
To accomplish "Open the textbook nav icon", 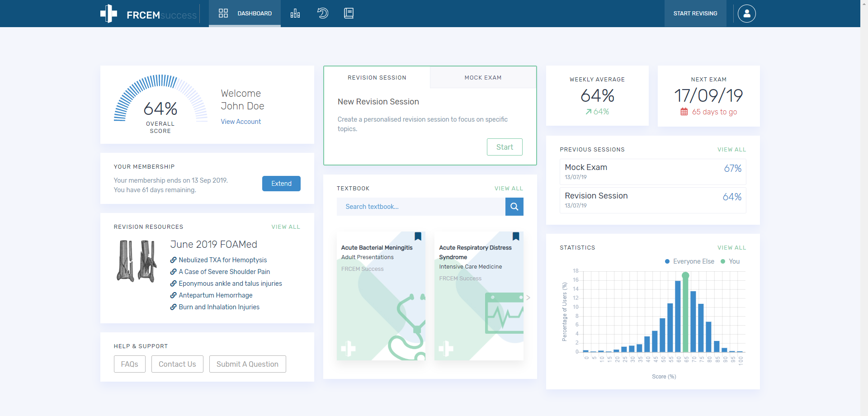I will [349, 13].
